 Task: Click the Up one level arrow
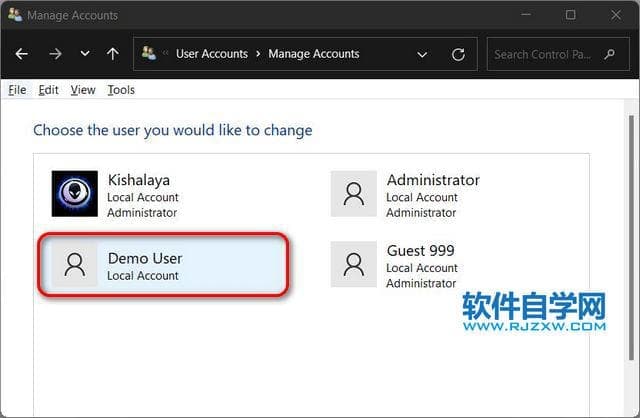[x=113, y=54]
